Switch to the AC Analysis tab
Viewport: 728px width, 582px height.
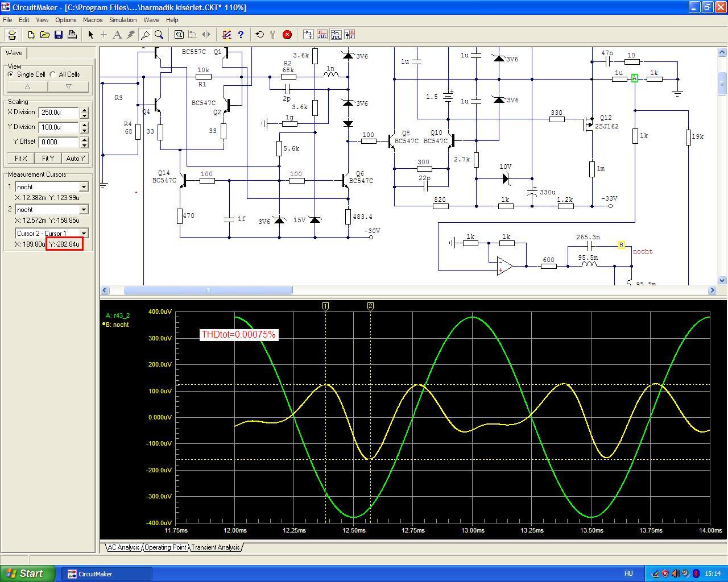point(123,547)
